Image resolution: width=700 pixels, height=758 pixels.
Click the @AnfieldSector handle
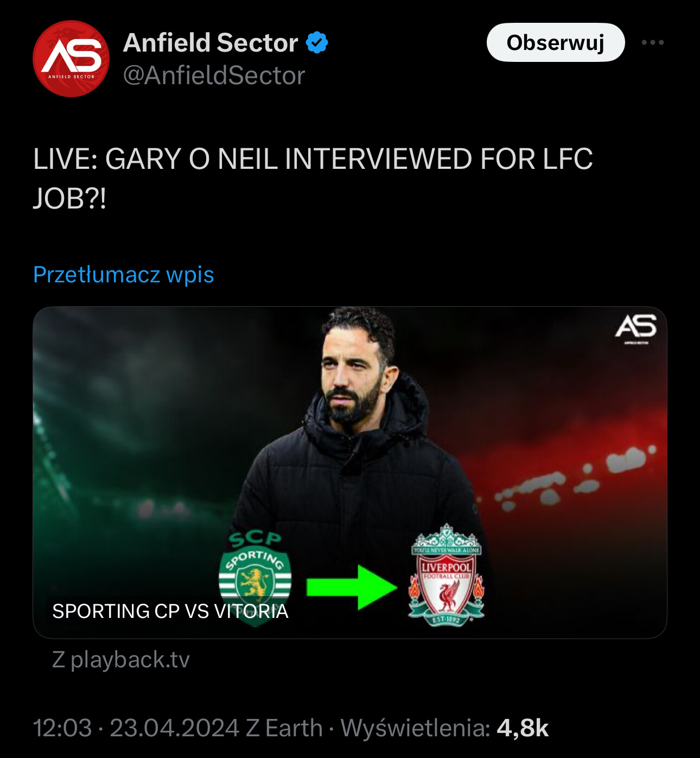214,75
